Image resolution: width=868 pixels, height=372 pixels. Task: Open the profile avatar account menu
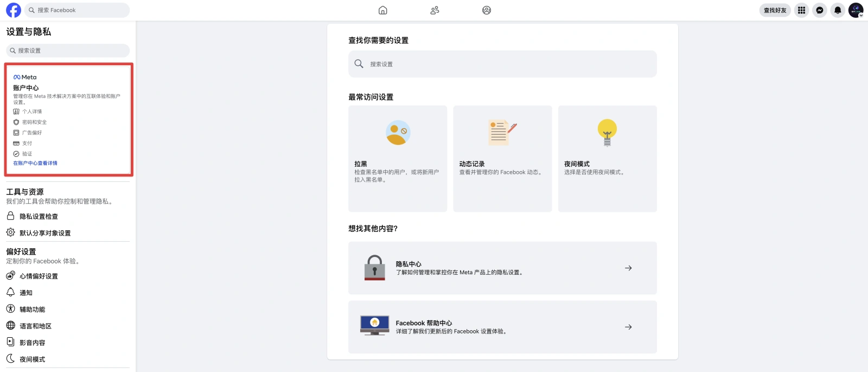tap(856, 10)
